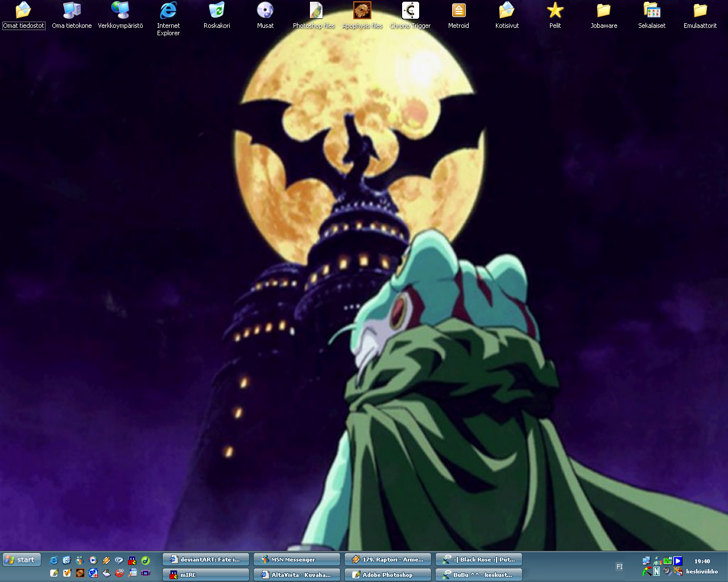Click the orange checkmark quick launch icon
Image resolution: width=728 pixels, height=582 pixels.
pyautogui.click(x=67, y=573)
